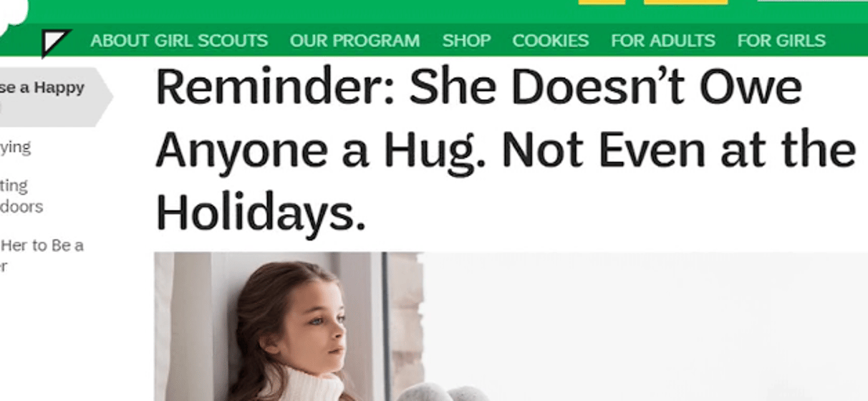Click the 'Reminder: She Doesn't Owe' headline
Screen dimensions: 868x401
pos(478,87)
